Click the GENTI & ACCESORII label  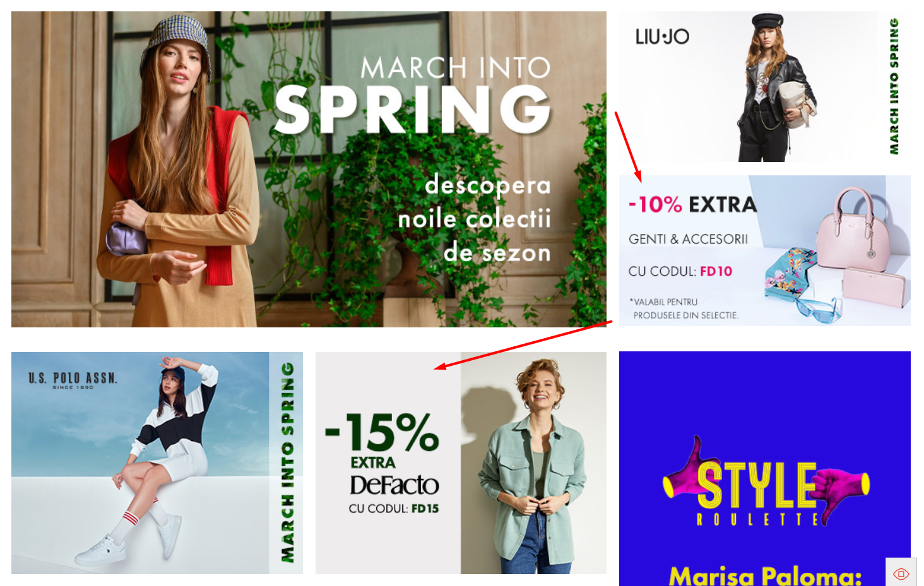click(x=688, y=239)
